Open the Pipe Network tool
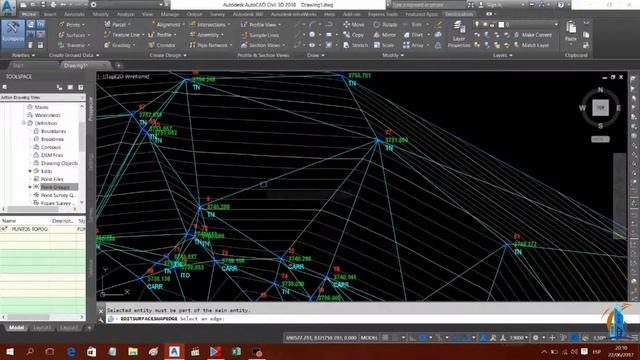 point(211,45)
